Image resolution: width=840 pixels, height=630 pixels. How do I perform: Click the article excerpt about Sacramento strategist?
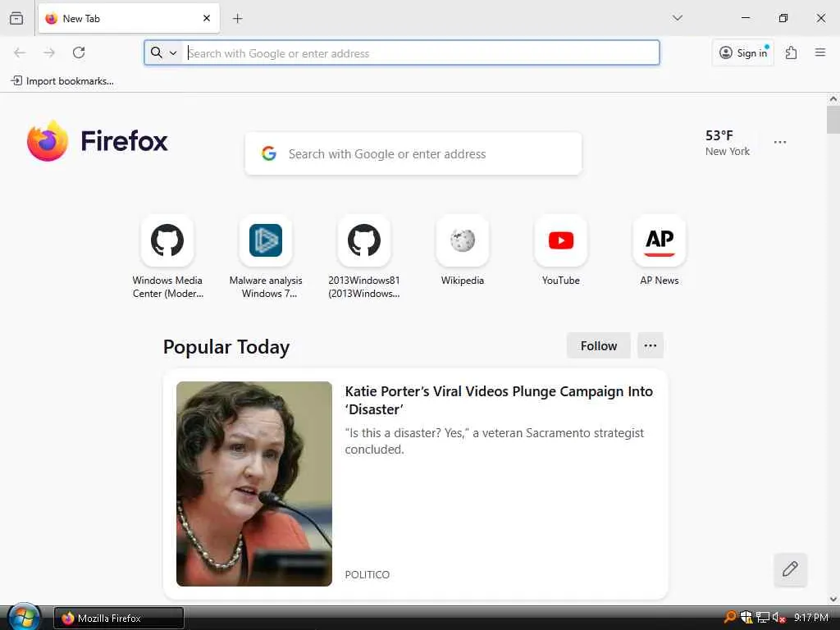tap(495, 441)
